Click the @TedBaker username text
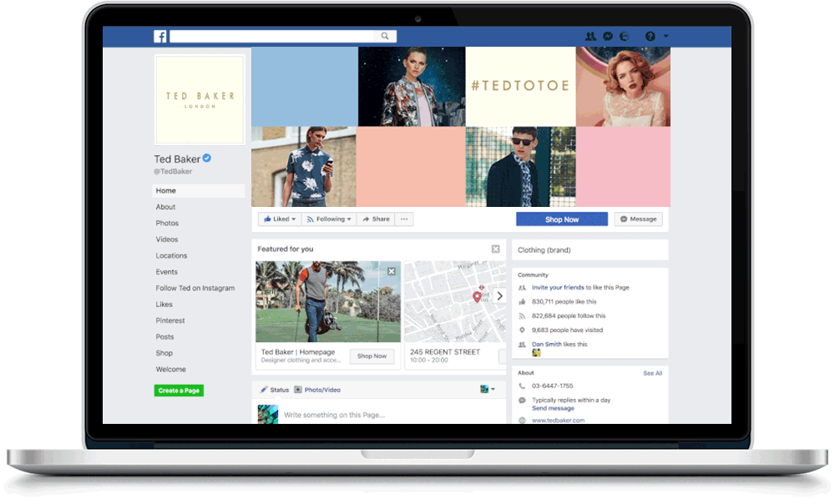The height and width of the screenshot is (504, 835). click(173, 171)
